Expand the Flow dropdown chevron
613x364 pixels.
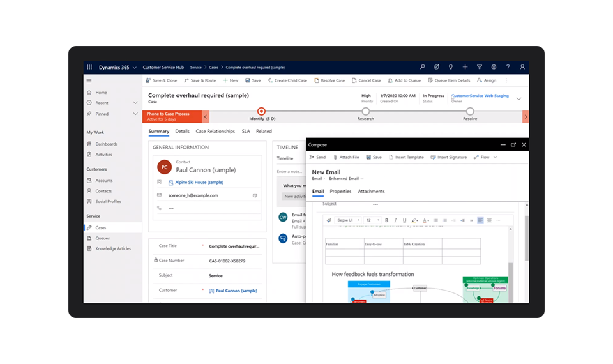495,157
